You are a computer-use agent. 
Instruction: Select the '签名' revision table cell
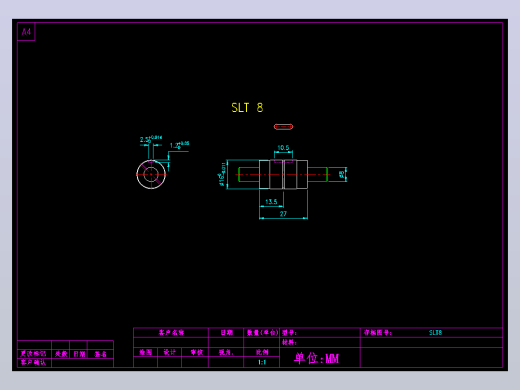(100, 354)
